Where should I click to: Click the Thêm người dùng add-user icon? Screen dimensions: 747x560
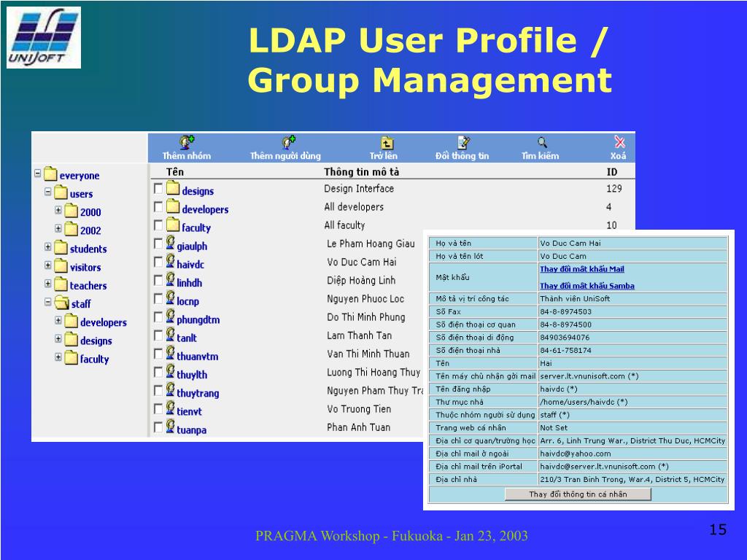[x=289, y=142]
